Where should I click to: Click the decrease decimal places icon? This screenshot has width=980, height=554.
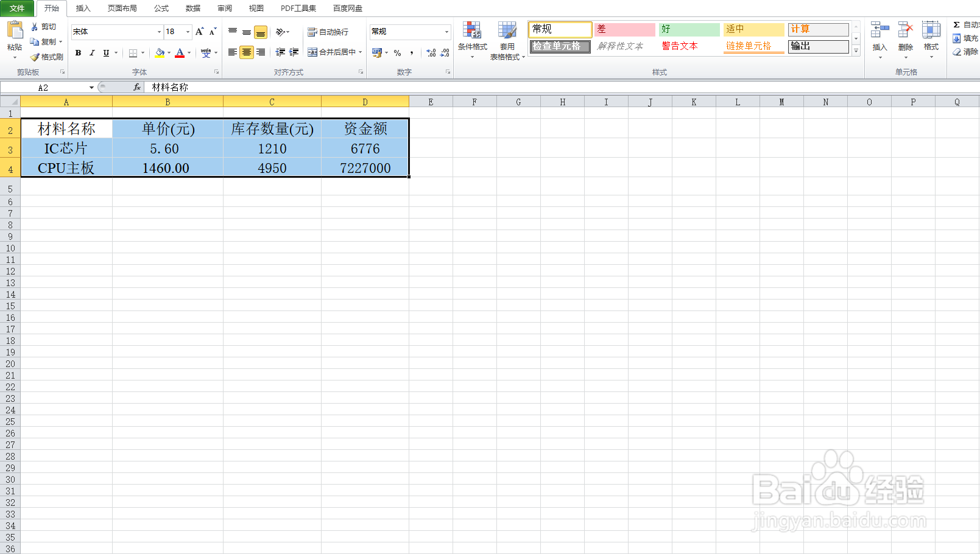[445, 53]
